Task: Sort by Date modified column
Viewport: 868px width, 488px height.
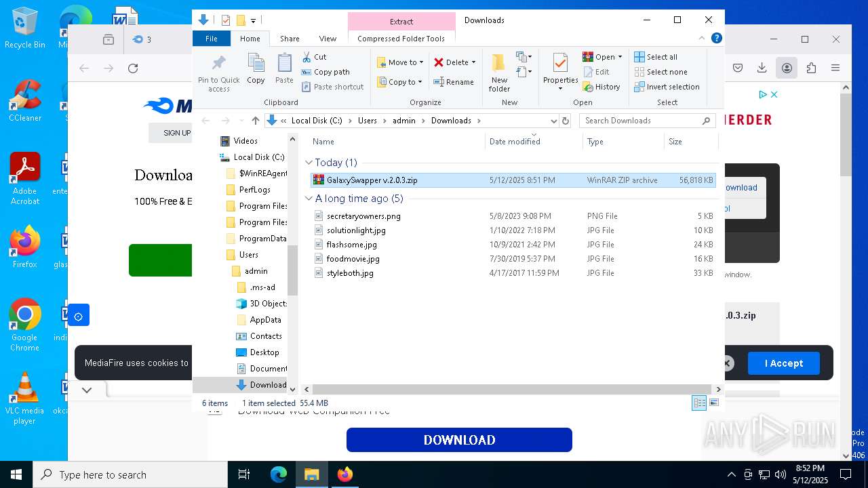Action: click(x=514, y=142)
